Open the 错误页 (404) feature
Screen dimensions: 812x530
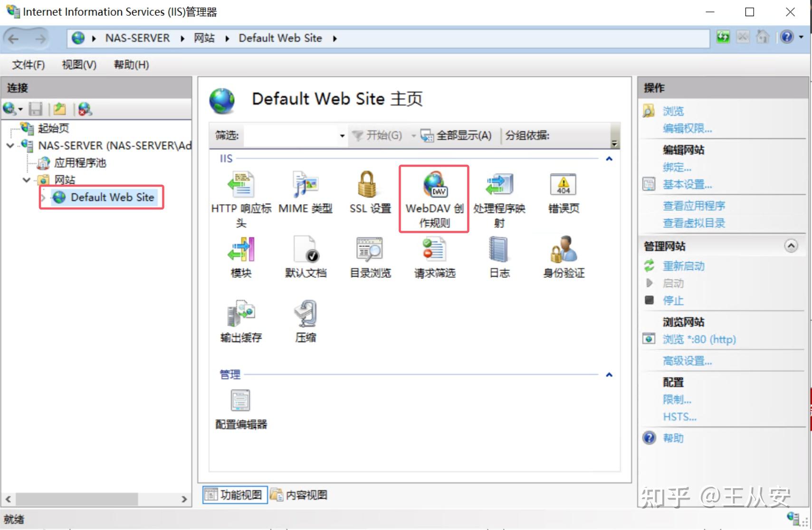click(563, 192)
